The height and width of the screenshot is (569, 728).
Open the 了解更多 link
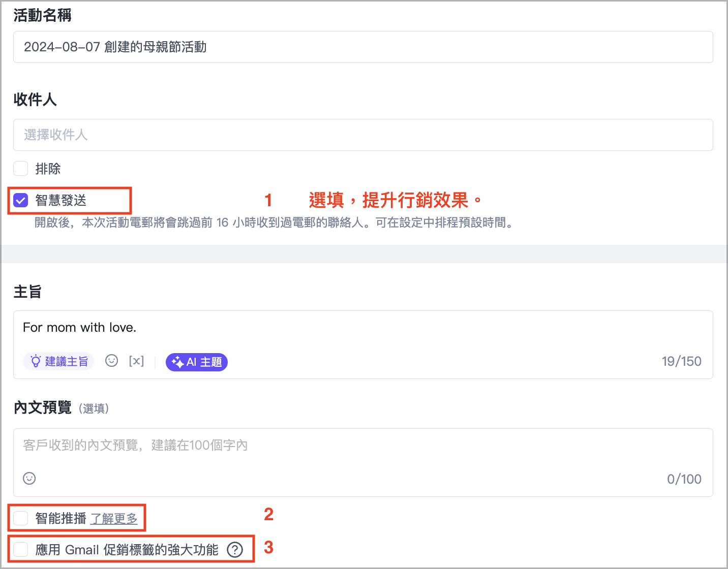coord(114,519)
